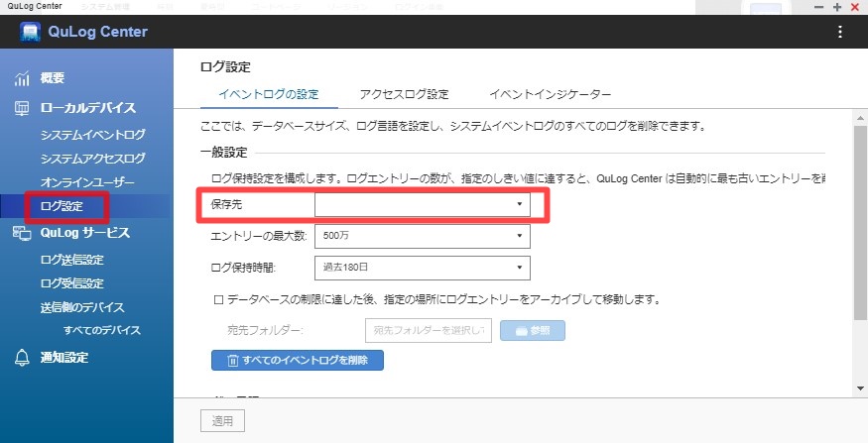Image resolution: width=868 pixels, height=443 pixels.
Task: Enable archive log entries checkbox
Action: pyautogui.click(x=218, y=300)
